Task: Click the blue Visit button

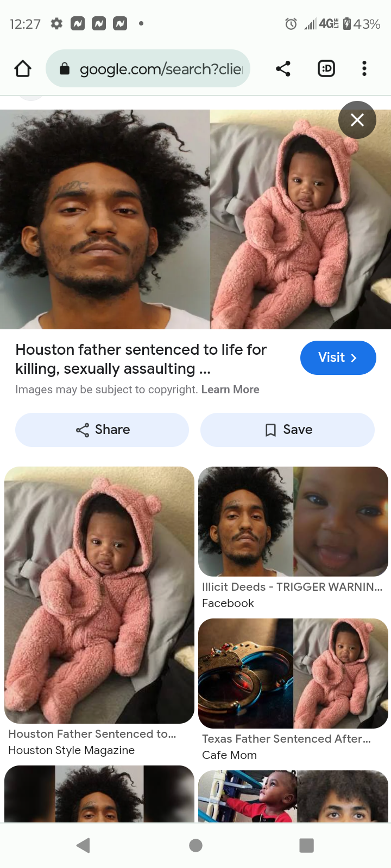Action: [338, 358]
